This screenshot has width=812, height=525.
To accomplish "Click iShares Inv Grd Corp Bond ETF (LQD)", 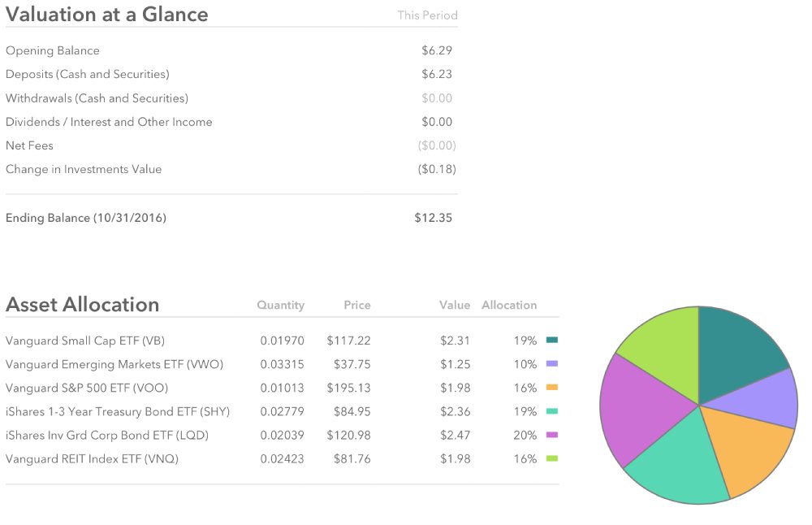I will [106, 436].
